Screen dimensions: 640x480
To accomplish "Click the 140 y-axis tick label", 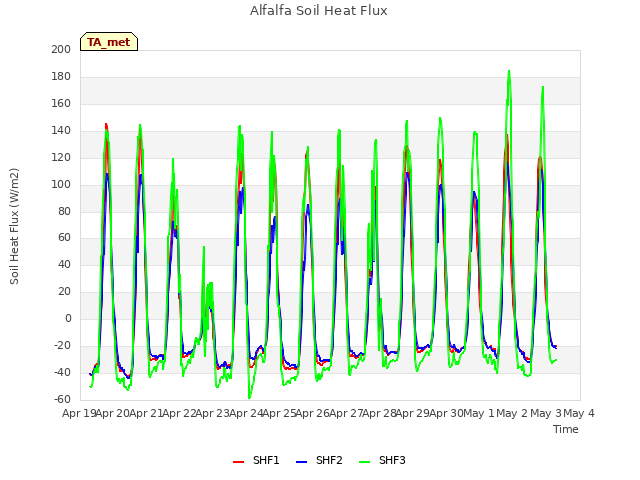I will 61,131.
